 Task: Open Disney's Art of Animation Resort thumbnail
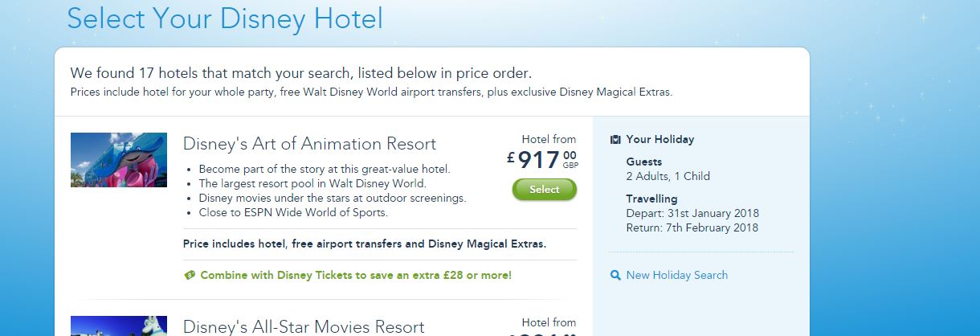tap(119, 160)
